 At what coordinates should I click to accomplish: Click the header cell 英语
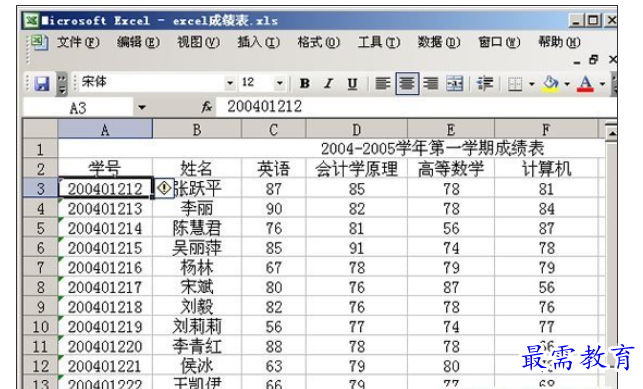pos(274,168)
